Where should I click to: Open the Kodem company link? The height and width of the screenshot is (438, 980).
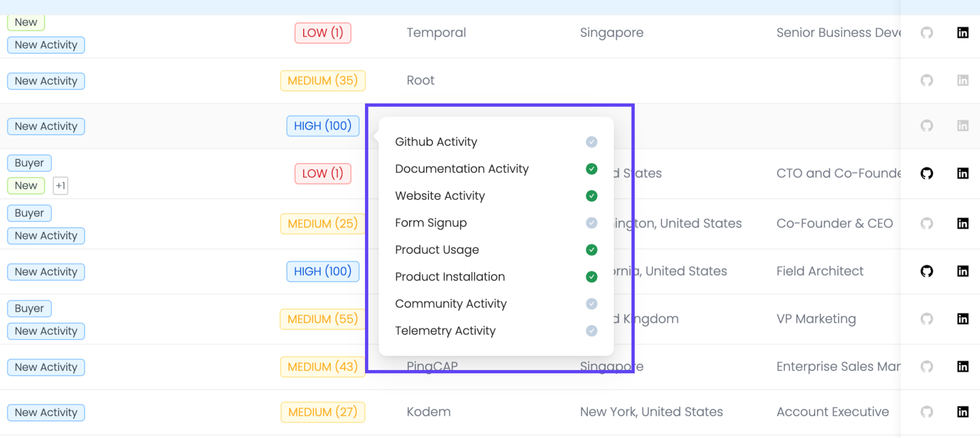click(x=428, y=412)
